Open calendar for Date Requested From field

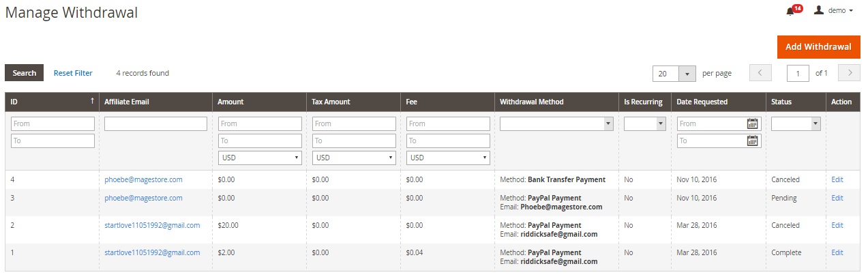pyautogui.click(x=752, y=123)
